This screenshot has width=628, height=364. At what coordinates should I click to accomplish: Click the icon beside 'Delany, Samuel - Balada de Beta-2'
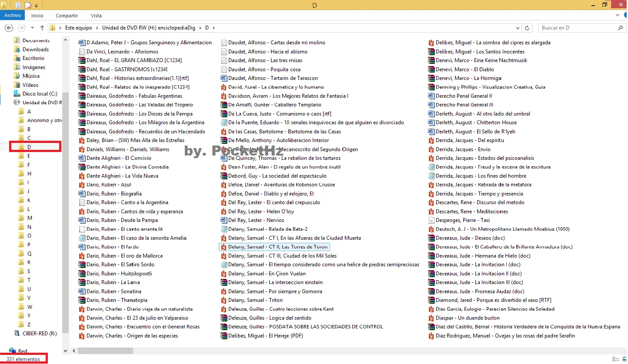(224, 229)
